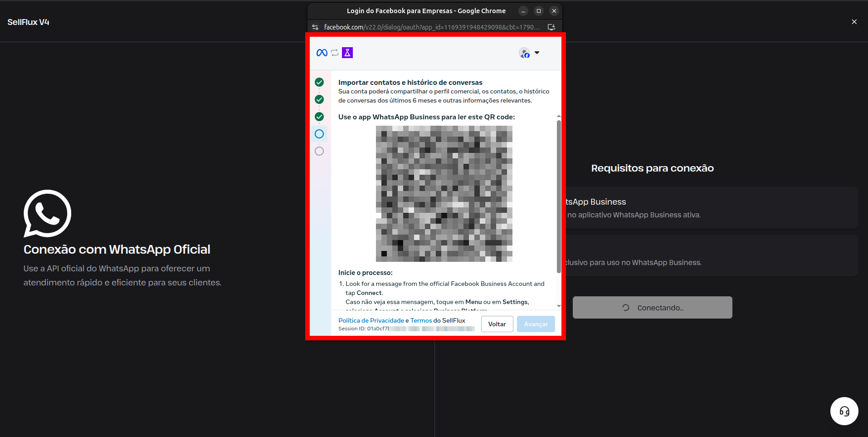Select the second completed step checkmark
Image resolution: width=868 pixels, height=437 pixels.
[x=319, y=99]
